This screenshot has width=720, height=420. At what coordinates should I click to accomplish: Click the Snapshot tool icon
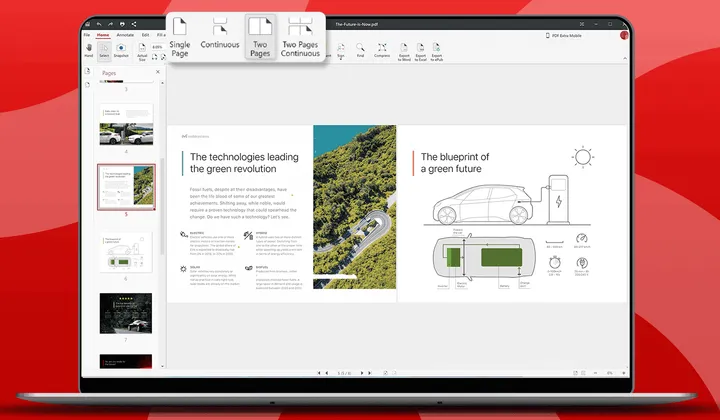click(121, 48)
